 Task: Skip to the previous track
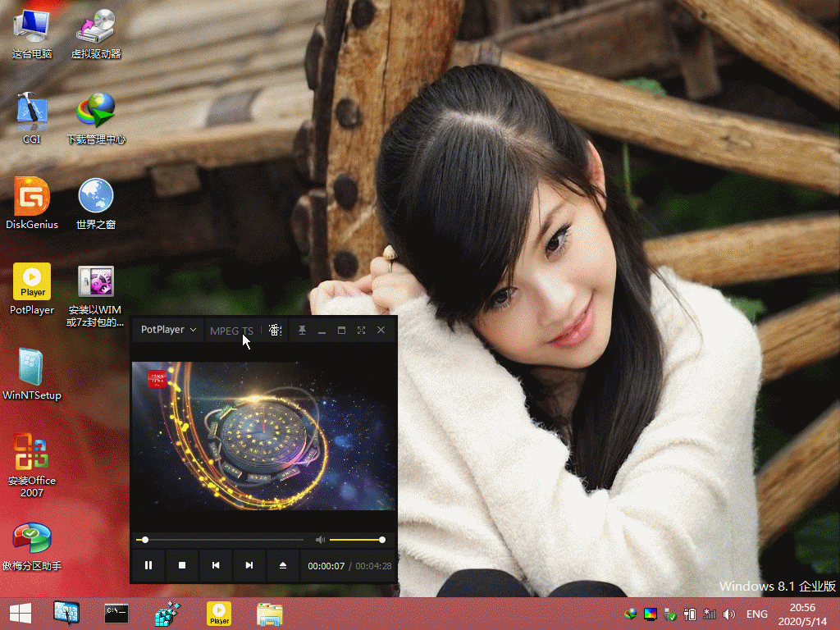[216, 565]
